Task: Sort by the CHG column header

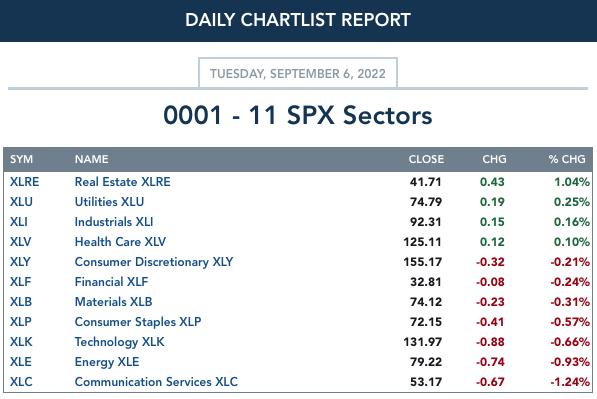Action: pos(494,159)
